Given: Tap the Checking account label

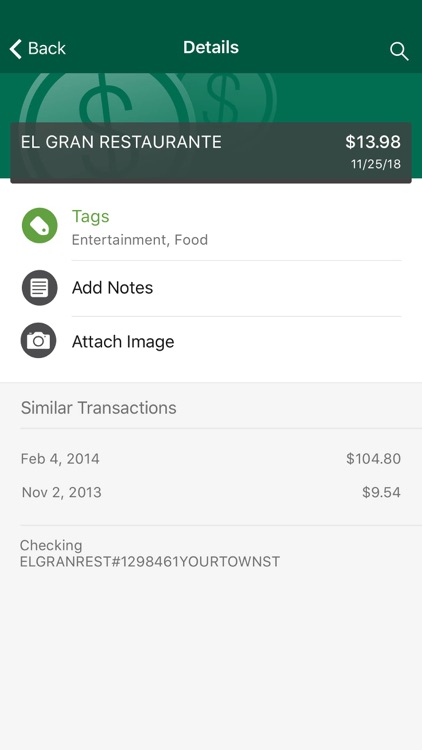Looking at the screenshot, I should pyautogui.click(x=51, y=545).
